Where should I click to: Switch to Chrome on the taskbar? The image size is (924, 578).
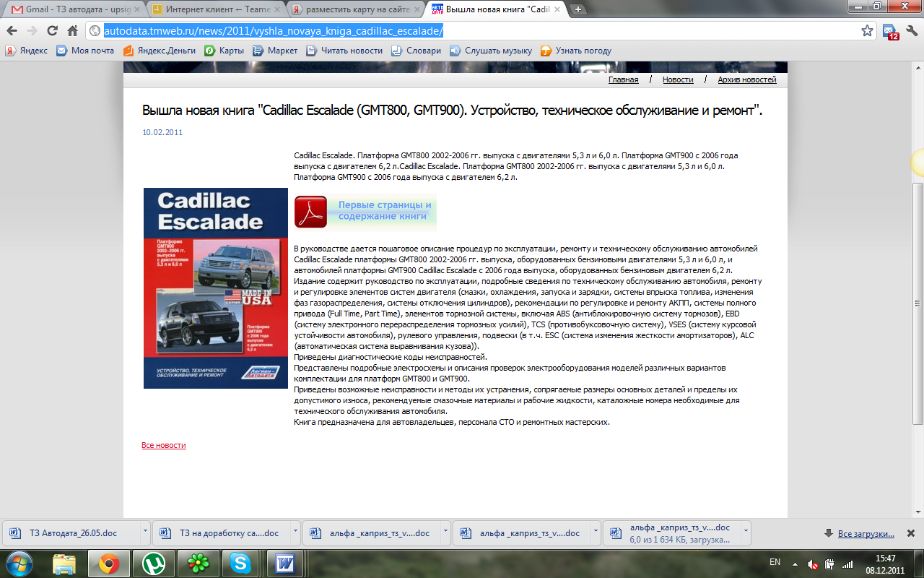click(108, 563)
